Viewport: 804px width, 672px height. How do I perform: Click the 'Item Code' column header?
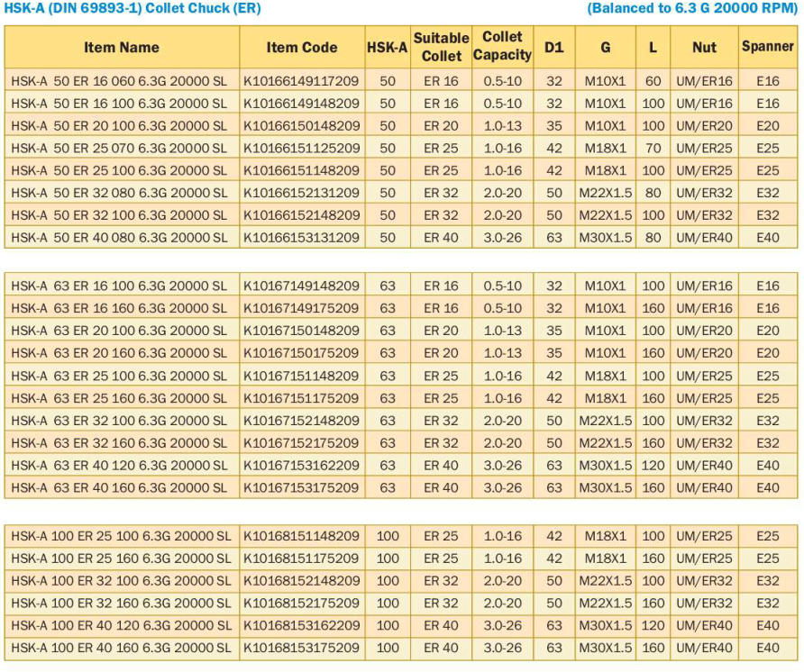pos(301,47)
